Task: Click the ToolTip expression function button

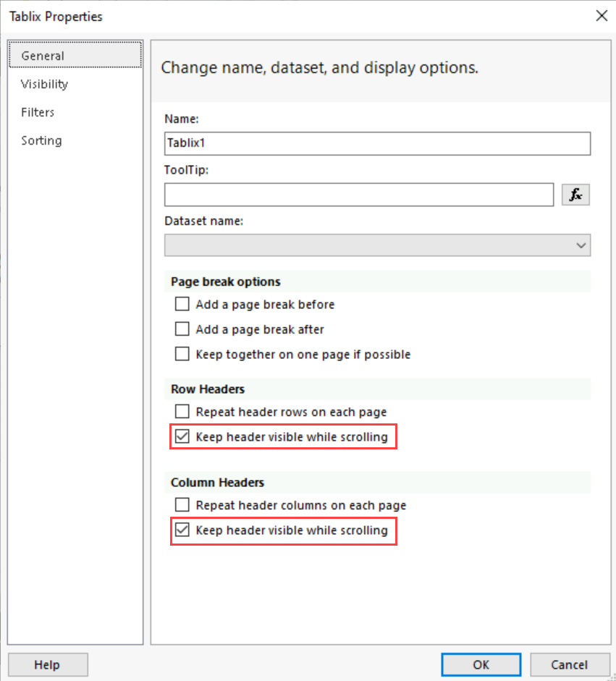Action: pyautogui.click(x=575, y=194)
